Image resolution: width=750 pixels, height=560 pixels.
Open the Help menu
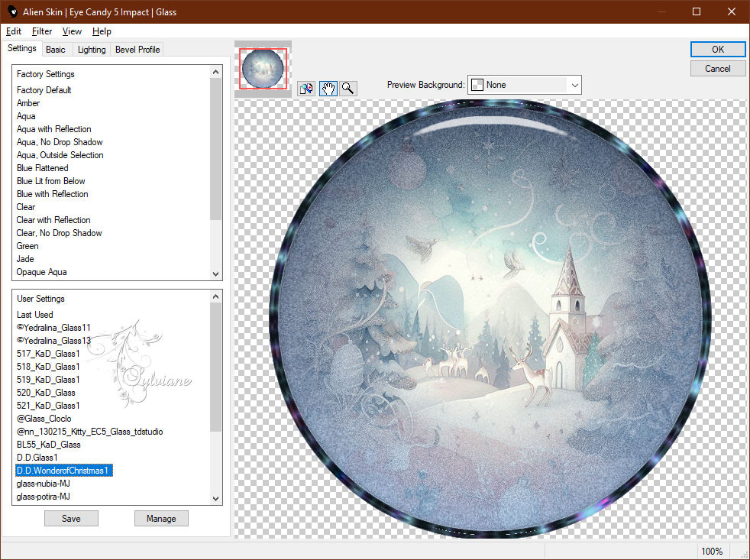(102, 31)
